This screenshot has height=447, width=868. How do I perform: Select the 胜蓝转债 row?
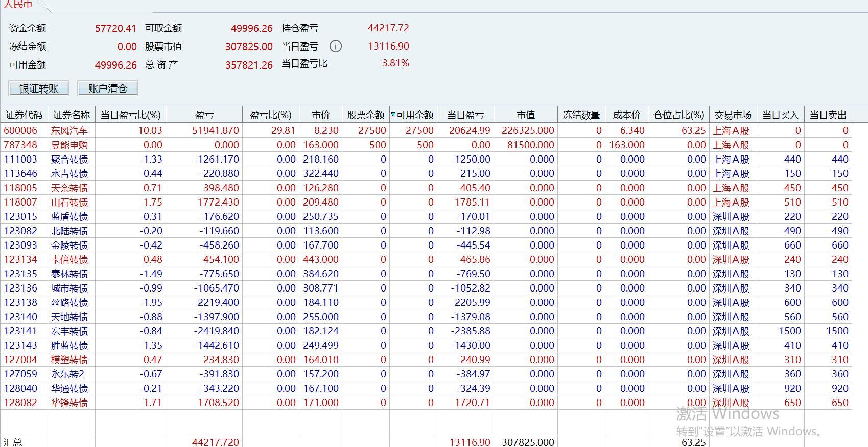[x=426, y=345]
